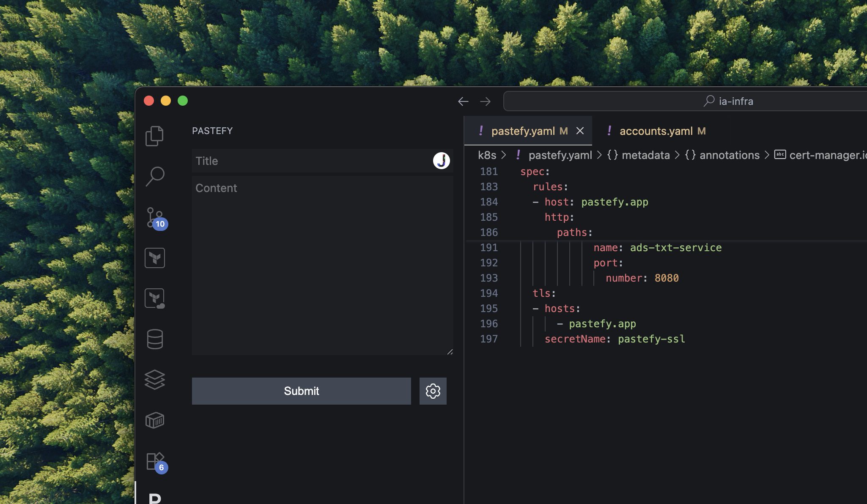The width and height of the screenshot is (867, 504).
Task: Click into the Content text area
Action: click(322, 266)
